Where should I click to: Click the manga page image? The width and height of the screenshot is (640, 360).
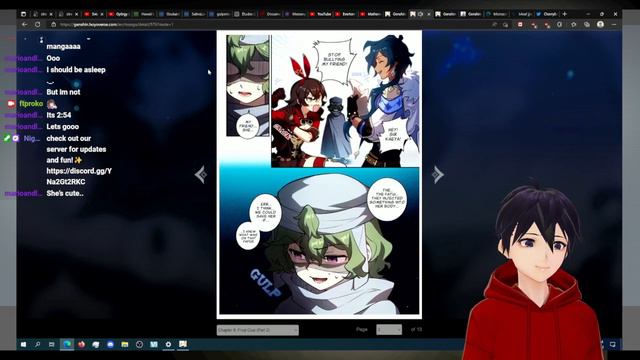tap(319, 175)
